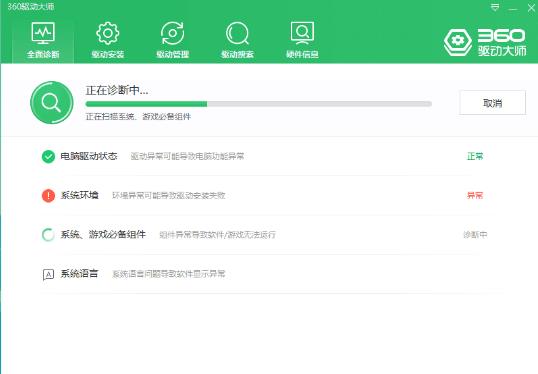Switch to the 驱动安装 tab

pyautogui.click(x=108, y=40)
